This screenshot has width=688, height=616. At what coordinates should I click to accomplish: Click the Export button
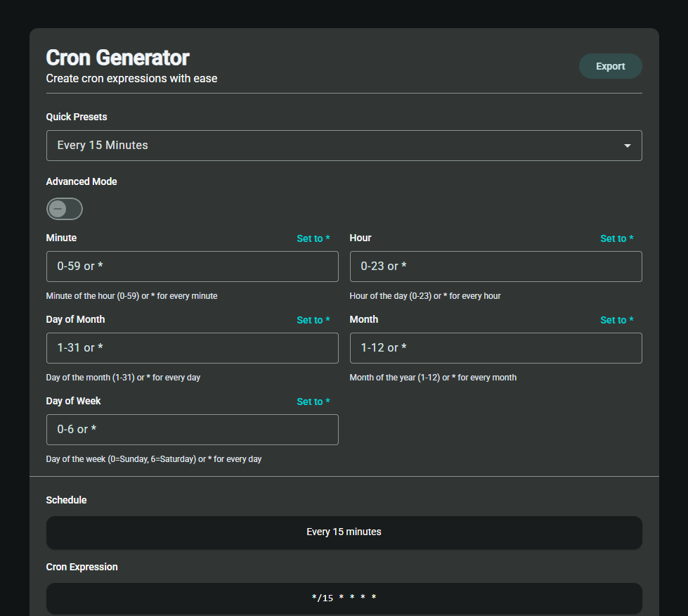[610, 66]
